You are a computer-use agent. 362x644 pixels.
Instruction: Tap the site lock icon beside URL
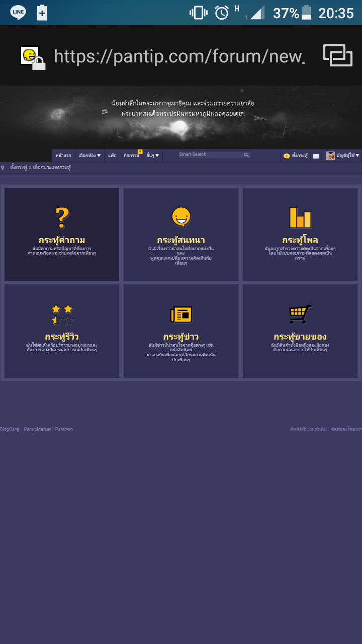tap(33, 58)
